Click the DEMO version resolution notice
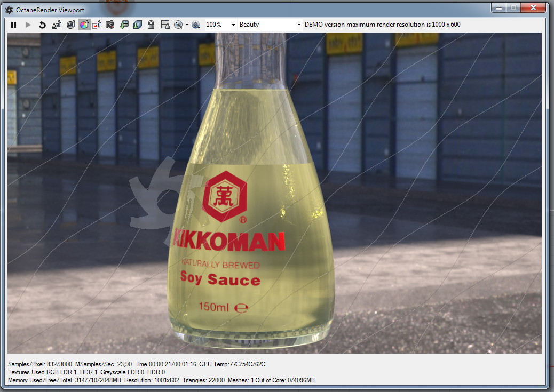 click(x=382, y=25)
